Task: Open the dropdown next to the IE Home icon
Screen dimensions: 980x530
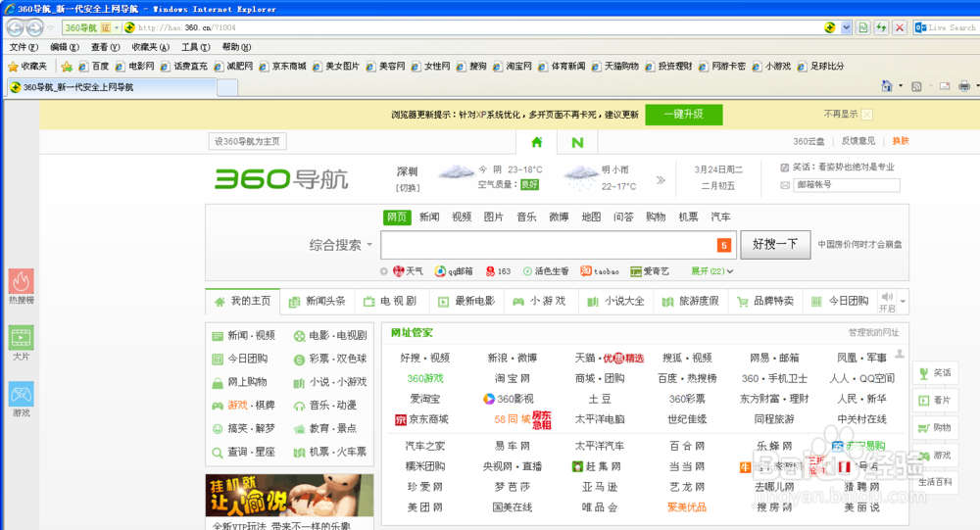Action: coord(901,86)
